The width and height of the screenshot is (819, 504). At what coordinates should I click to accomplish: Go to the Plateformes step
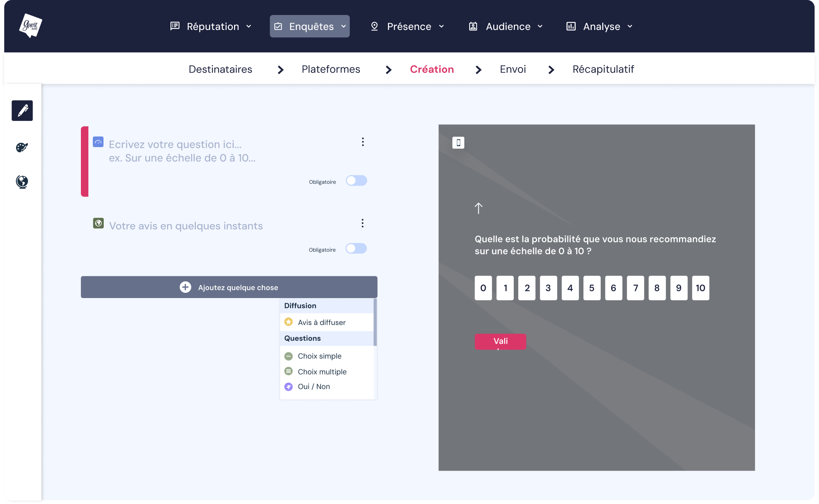331,69
